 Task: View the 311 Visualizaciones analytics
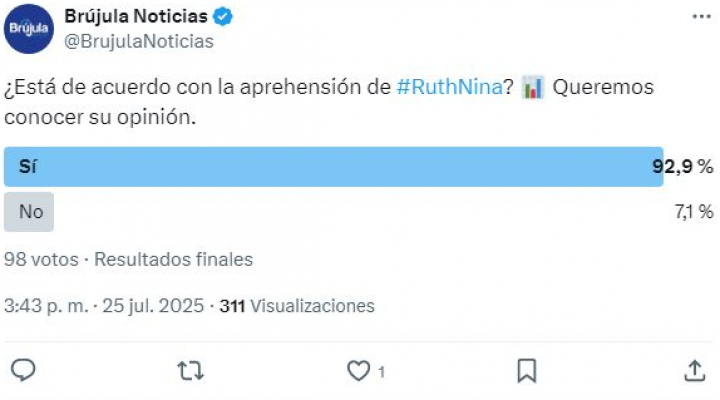coord(297,306)
